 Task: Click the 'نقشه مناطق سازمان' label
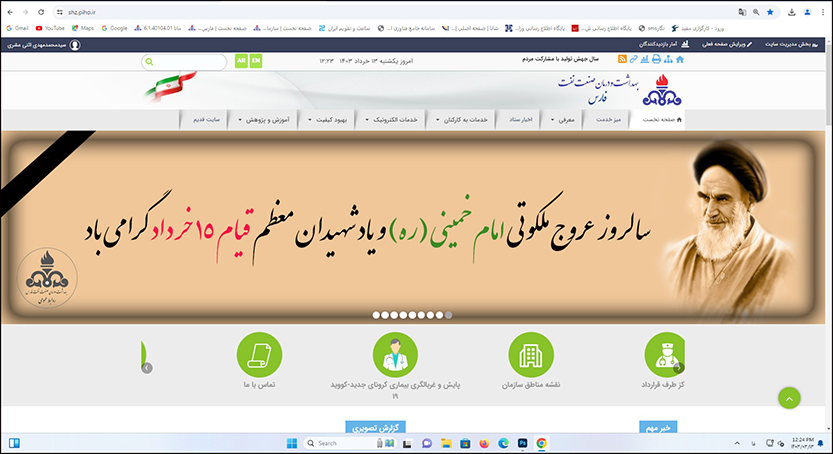click(531, 385)
